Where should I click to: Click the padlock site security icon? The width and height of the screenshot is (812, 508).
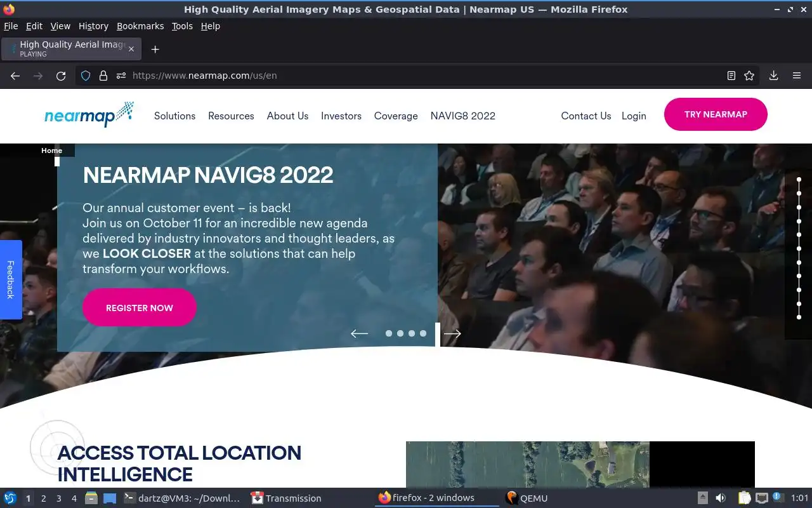[103, 76]
